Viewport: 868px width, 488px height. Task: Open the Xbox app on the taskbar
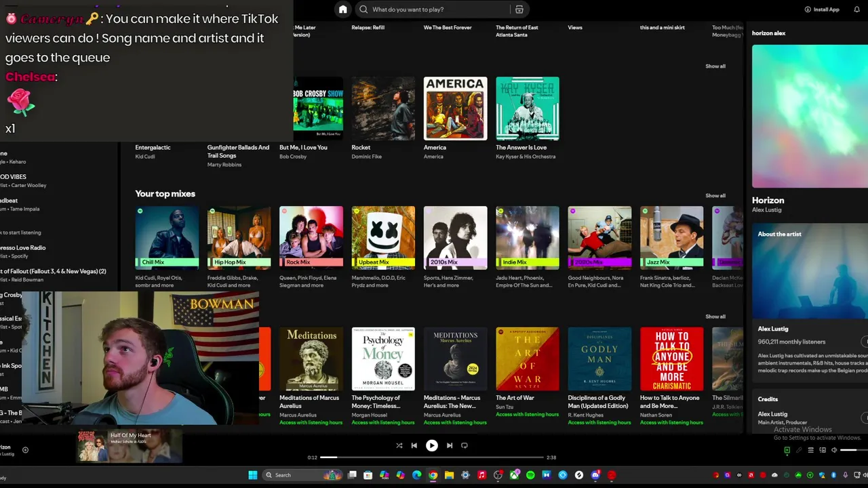514,475
